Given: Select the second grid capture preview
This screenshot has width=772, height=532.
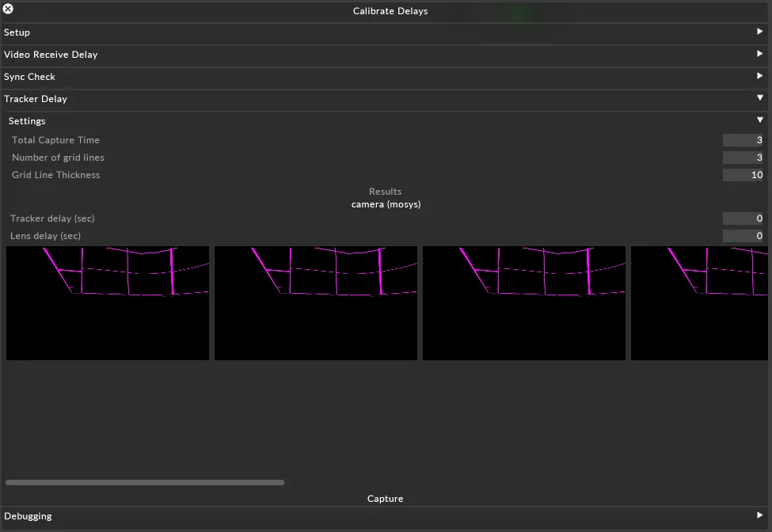Looking at the screenshot, I should tap(315, 302).
